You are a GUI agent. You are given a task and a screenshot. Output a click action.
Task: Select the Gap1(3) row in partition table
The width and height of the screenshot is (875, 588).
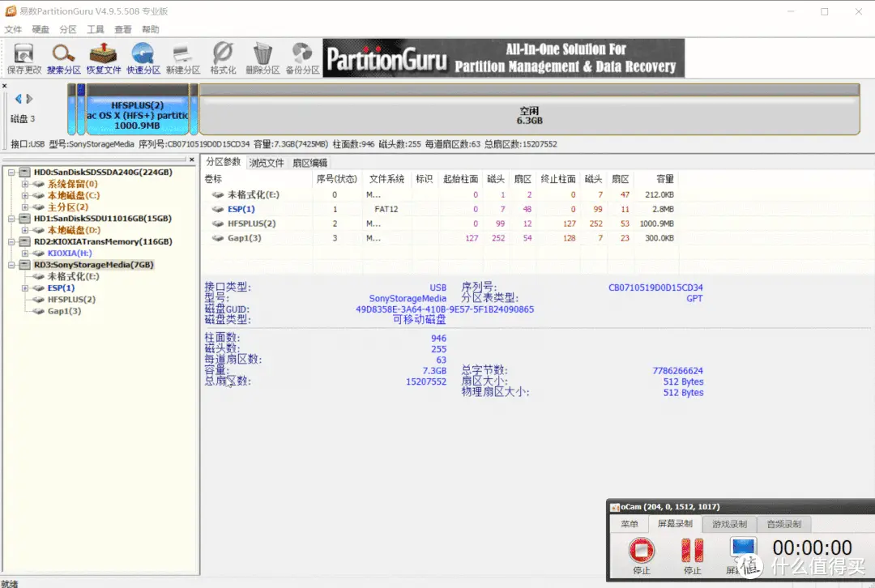pos(441,238)
